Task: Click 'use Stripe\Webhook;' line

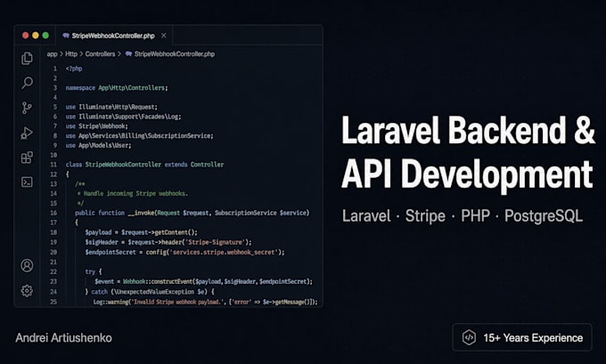Action: (96, 126)
